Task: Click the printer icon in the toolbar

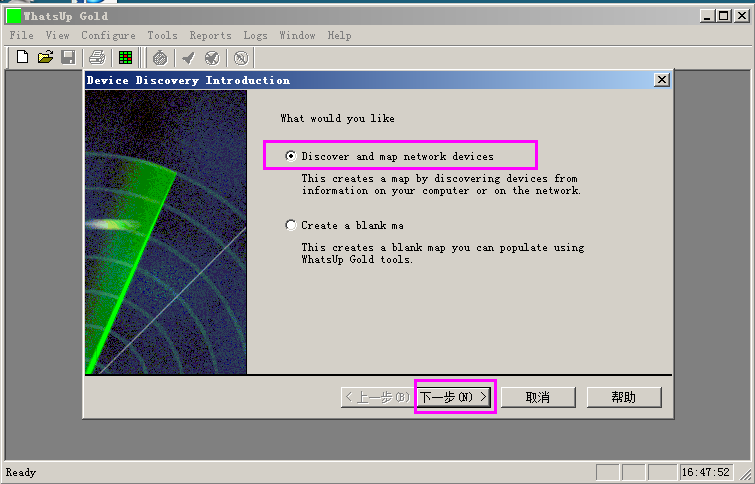Action: coord(97,57)
